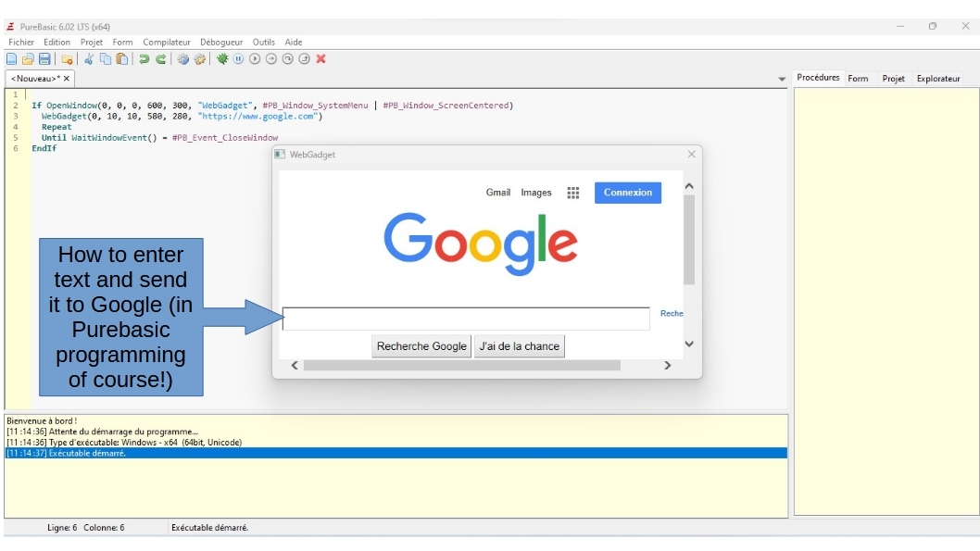
Task: Switch to the Form panel tab
Action: point(858,79)
